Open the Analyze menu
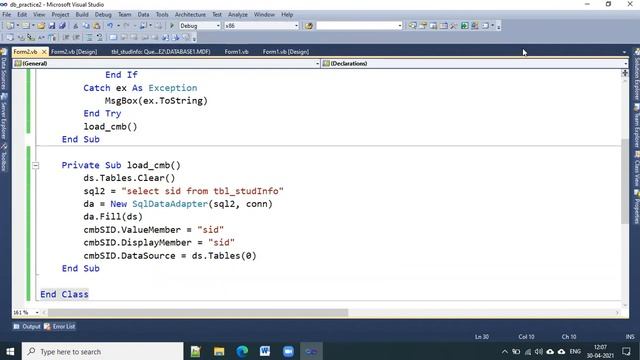Viewport: 640px width, 360px height. [238, 15]
